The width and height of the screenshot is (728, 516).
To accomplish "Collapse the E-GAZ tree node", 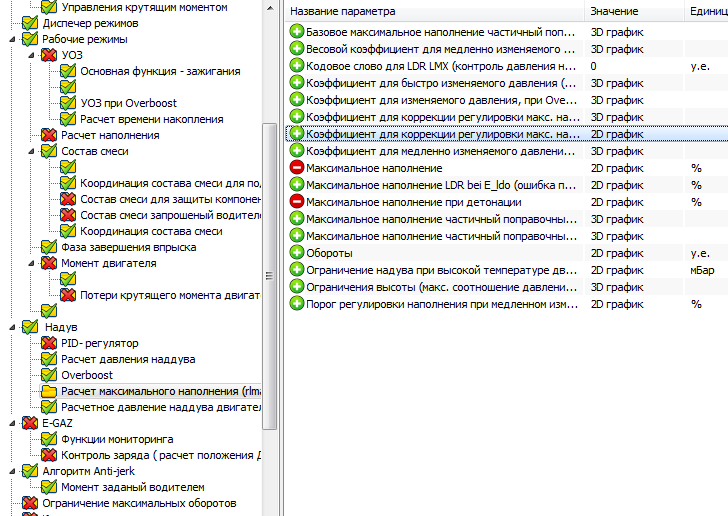I will pos(11,423).
